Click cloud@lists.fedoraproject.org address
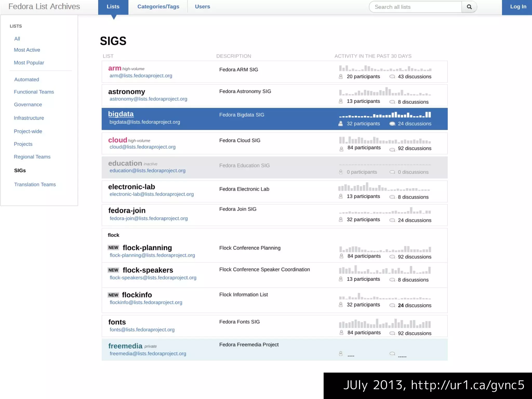 click(x=142, y=147)
